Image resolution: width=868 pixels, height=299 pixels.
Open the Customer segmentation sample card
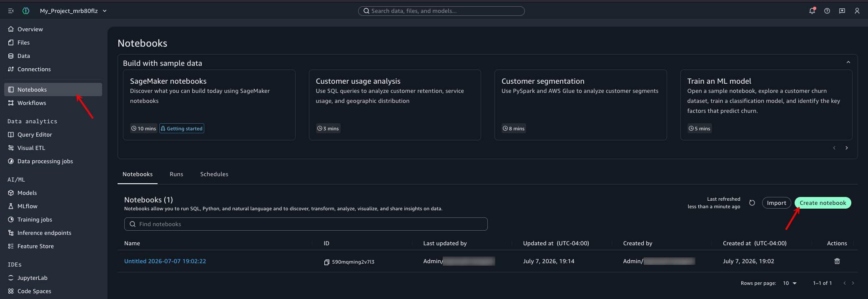(x=580, y=105)
